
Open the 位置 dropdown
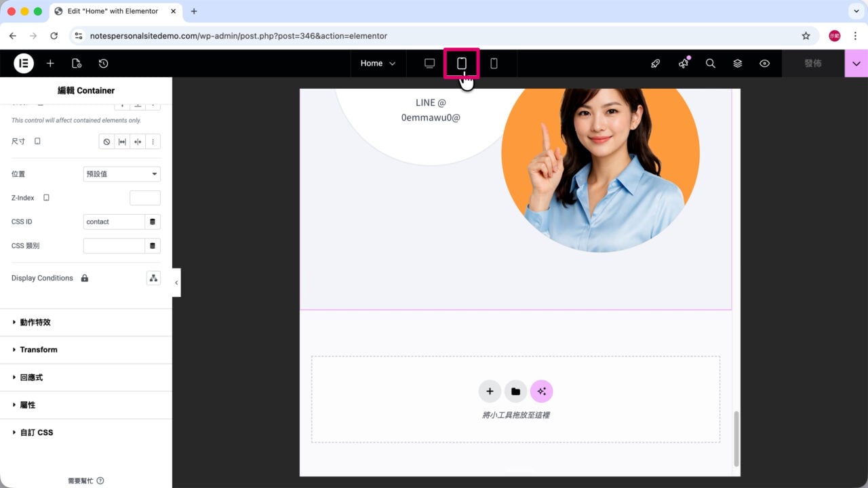point(121,174)
